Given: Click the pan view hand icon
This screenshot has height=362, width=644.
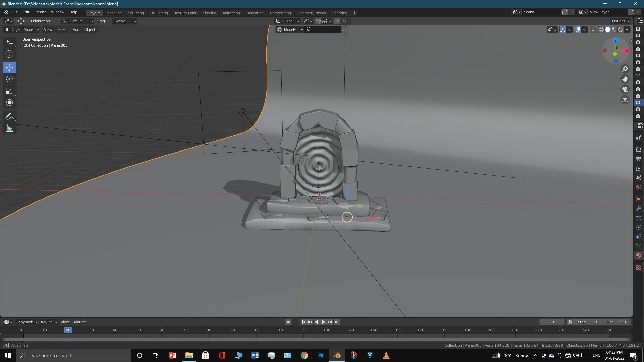Looking at the screenshot, I should pyautogui.click(x=625, y=79).
